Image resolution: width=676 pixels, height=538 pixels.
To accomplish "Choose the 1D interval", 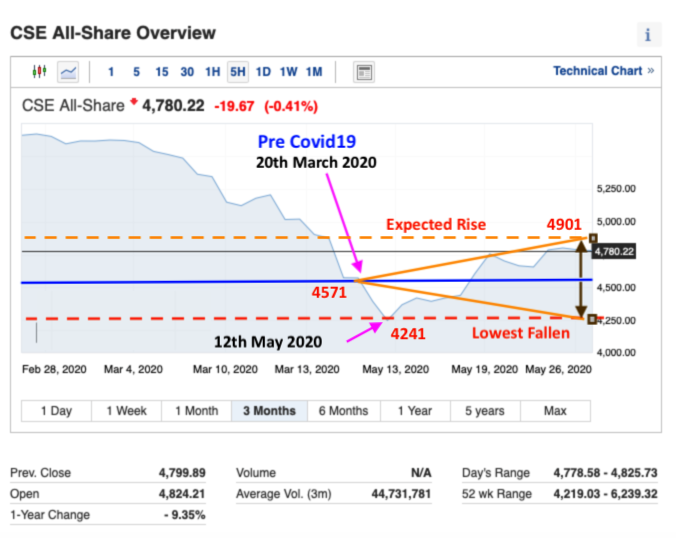I will [263, 72].
